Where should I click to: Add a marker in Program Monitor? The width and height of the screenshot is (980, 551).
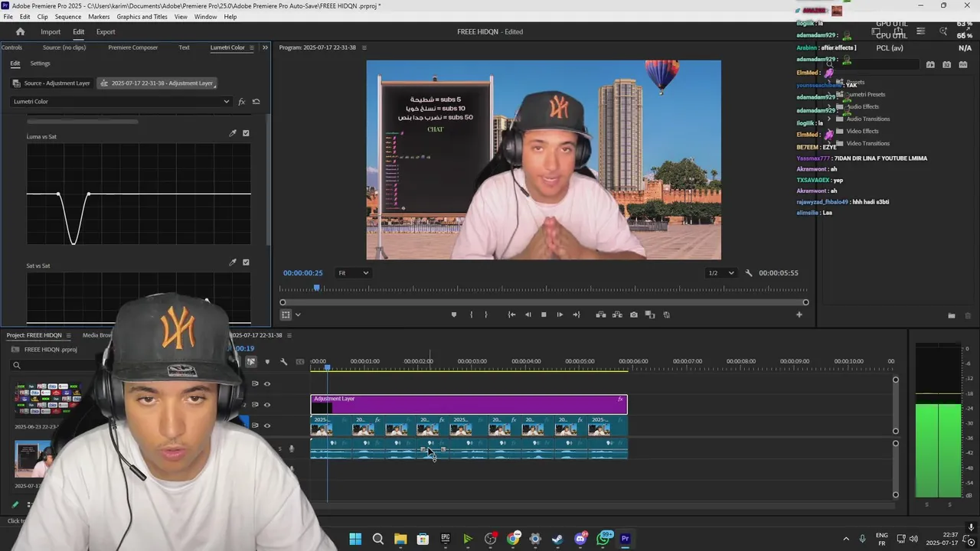pos(454,315)
